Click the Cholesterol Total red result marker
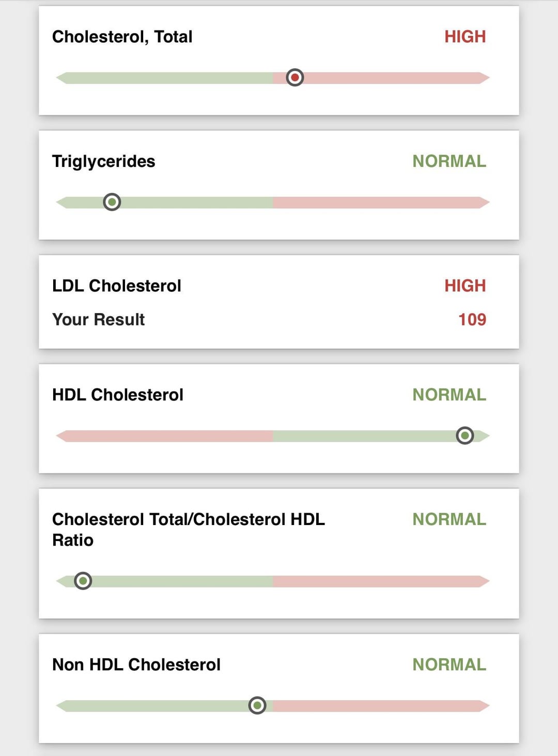 pos(295,78)
